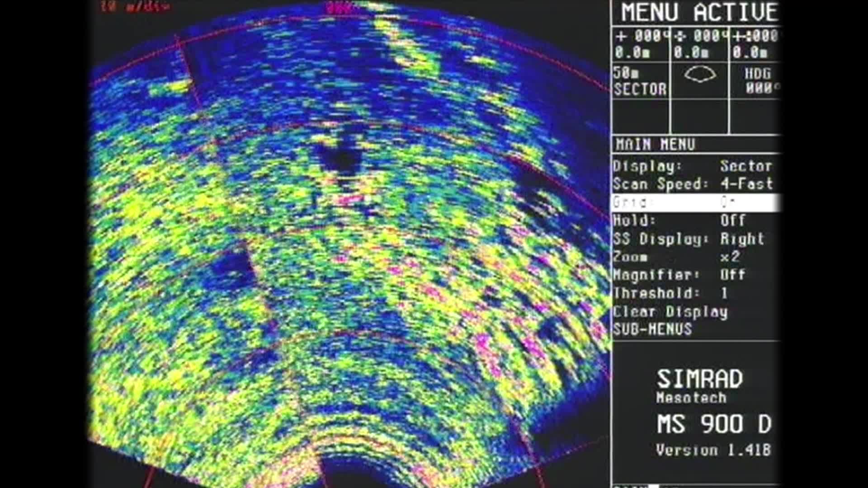
Task: Select the Display: Sector menu row
Action: (696, 166)
